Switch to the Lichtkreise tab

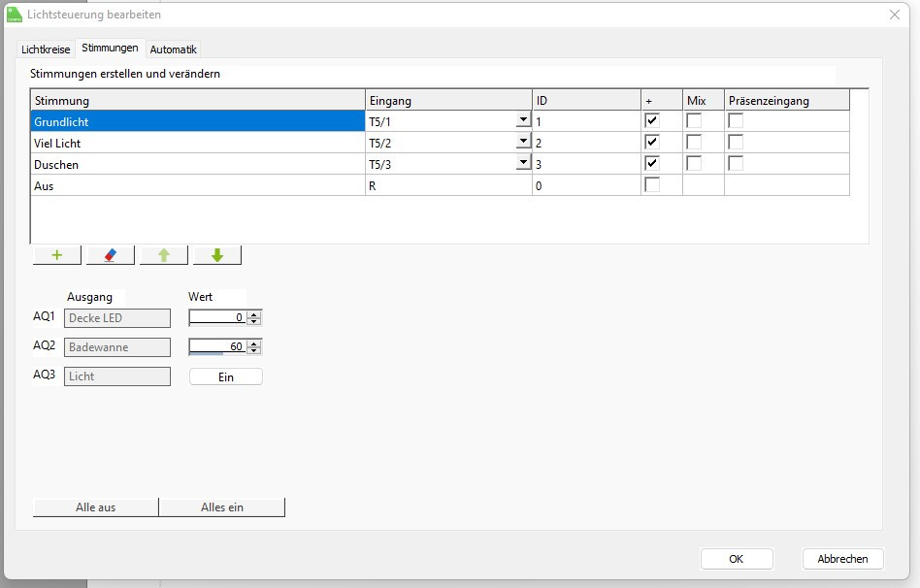click(x=47, y=49)
